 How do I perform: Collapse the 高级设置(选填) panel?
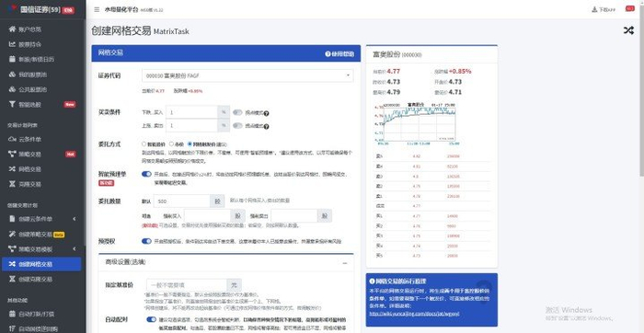pyautogui.click(x=345, y=263)
